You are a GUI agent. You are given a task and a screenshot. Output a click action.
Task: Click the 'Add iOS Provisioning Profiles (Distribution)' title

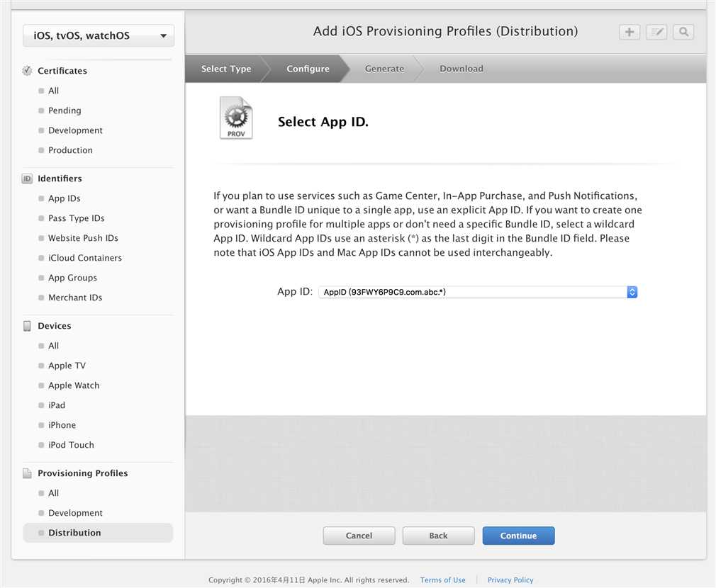tap(446, 31)
